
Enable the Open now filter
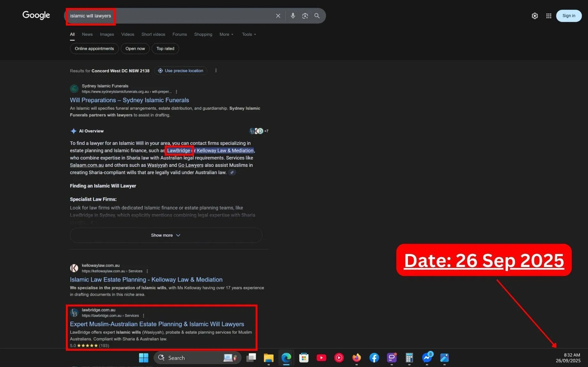(135, 49)
